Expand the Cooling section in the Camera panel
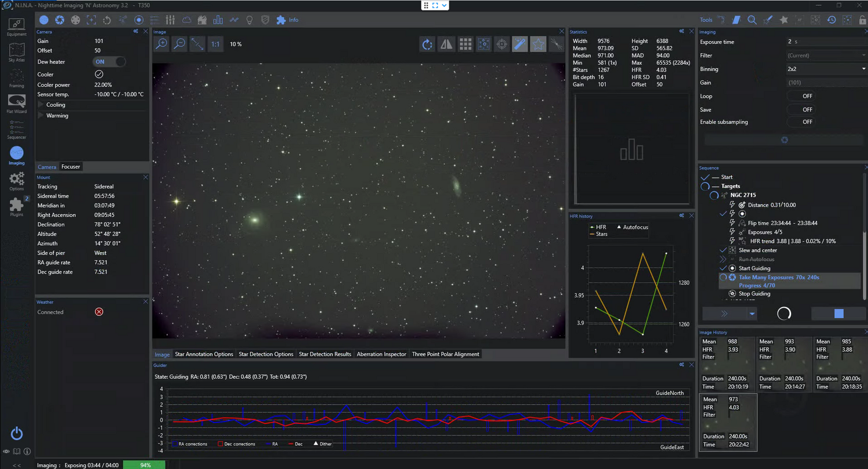Screen dimensions: 868x469 (56, 105)
